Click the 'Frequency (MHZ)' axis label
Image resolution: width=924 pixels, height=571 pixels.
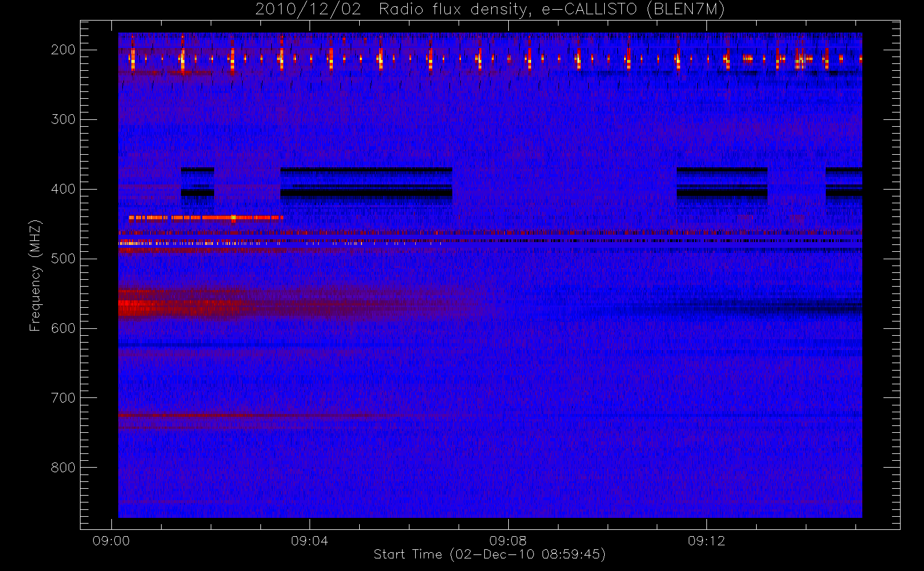pyautogui.click(x=35, y=275)
